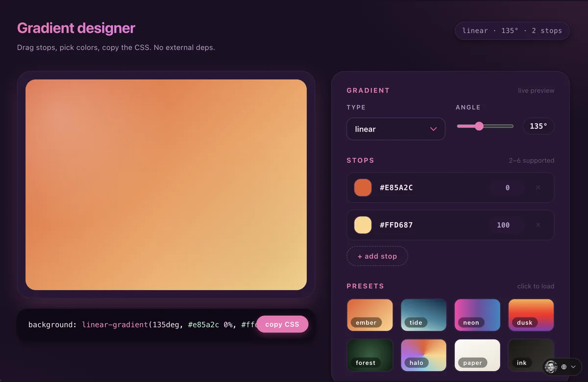Screen dimensions: 588x382
Task: Load the paper preset
Action: coord(477,355)
